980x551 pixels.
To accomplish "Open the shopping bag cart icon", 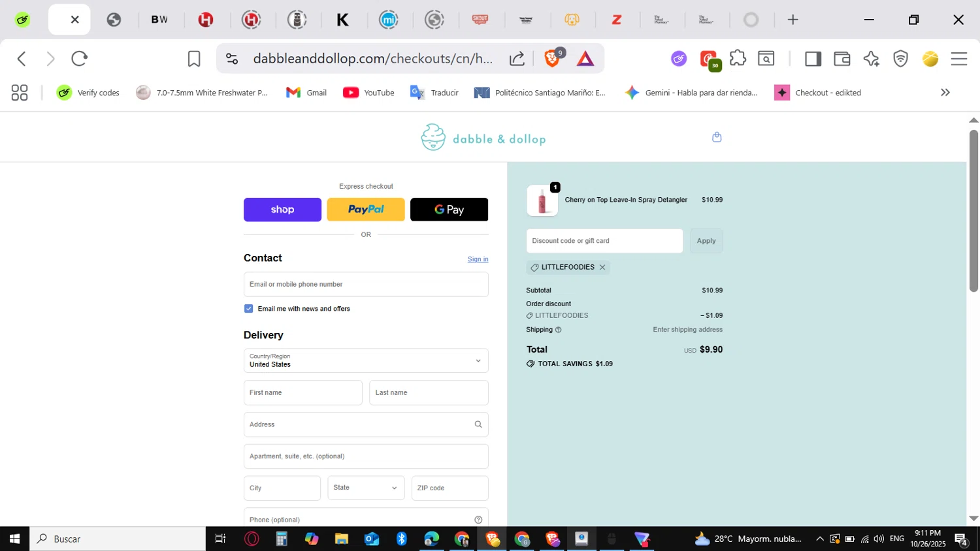I will pos(717,137).
